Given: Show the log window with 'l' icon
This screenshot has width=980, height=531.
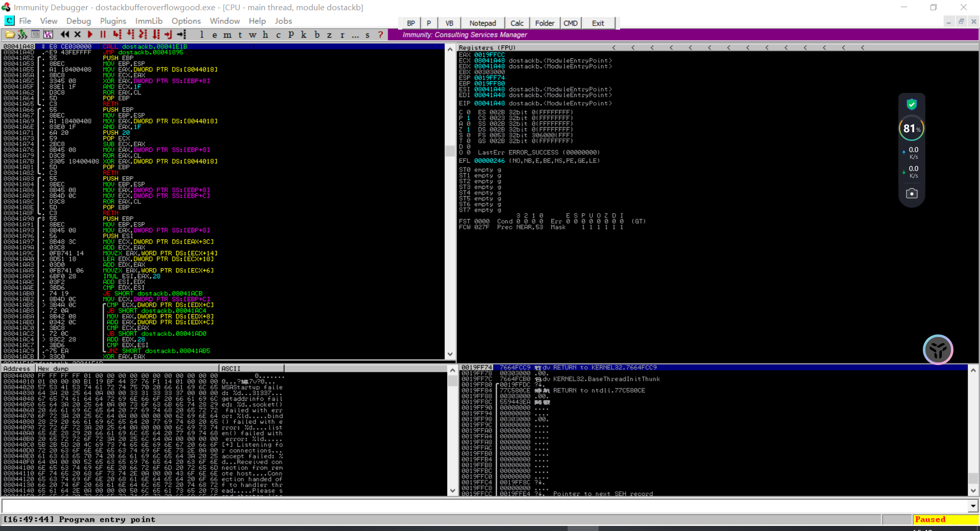Looking at the screenshot, I should 202,35.
